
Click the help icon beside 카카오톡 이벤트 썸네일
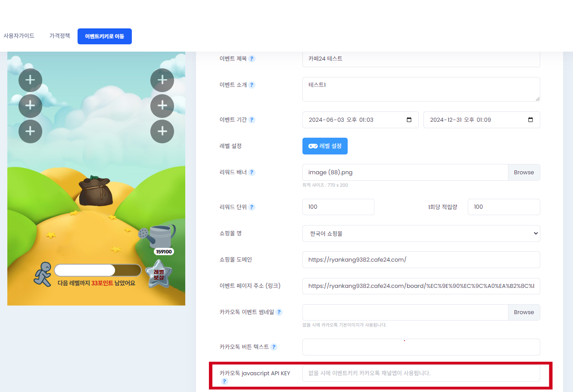(x=279, y=312)
